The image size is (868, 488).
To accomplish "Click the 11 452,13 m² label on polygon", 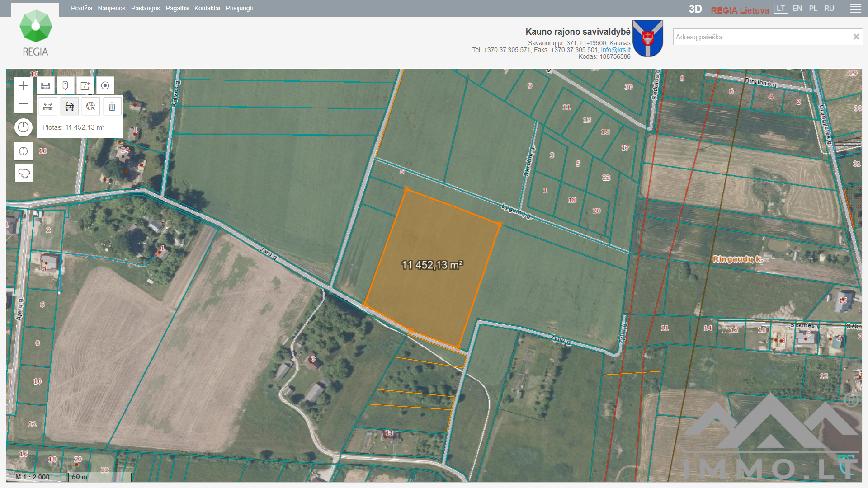I will pyautogui.click(x=432, y=265).
